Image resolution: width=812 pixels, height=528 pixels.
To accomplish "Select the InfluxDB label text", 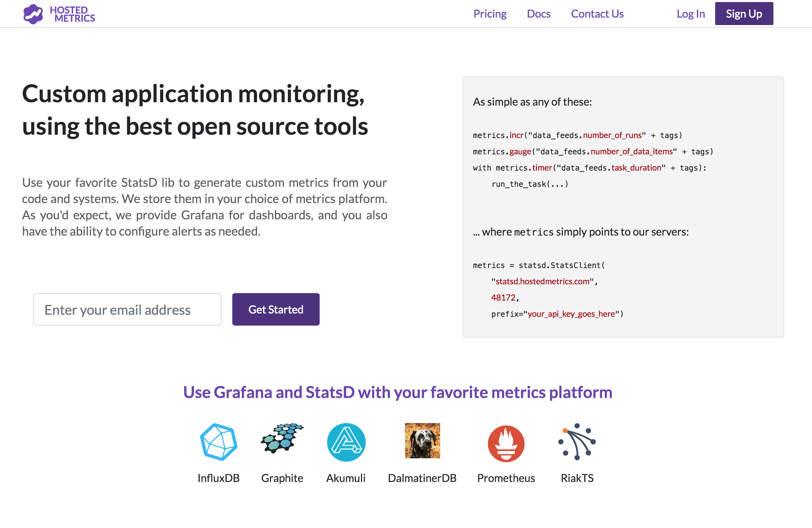I will click(x=218, y=478).
